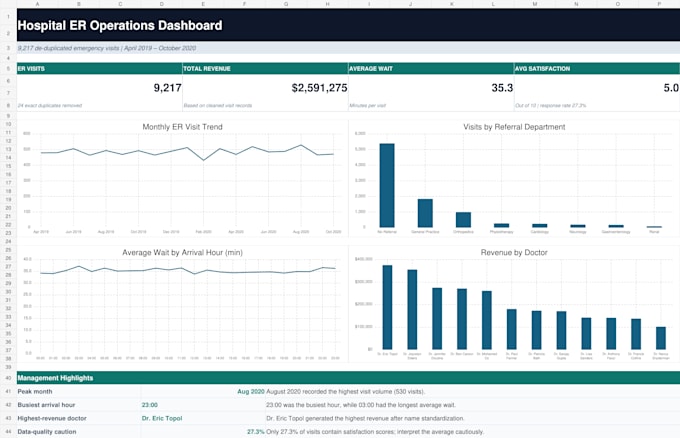Click the $100,000 axis label in revenue chart

(363, 327)
